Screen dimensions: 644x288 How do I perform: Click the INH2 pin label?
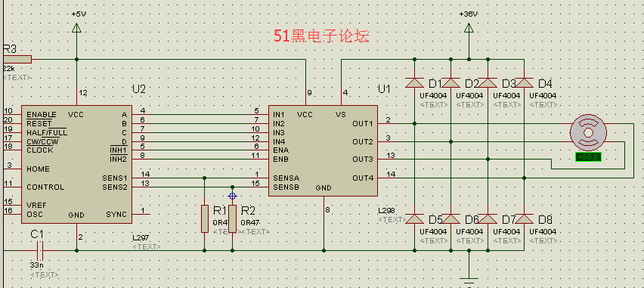click(118, 159)
